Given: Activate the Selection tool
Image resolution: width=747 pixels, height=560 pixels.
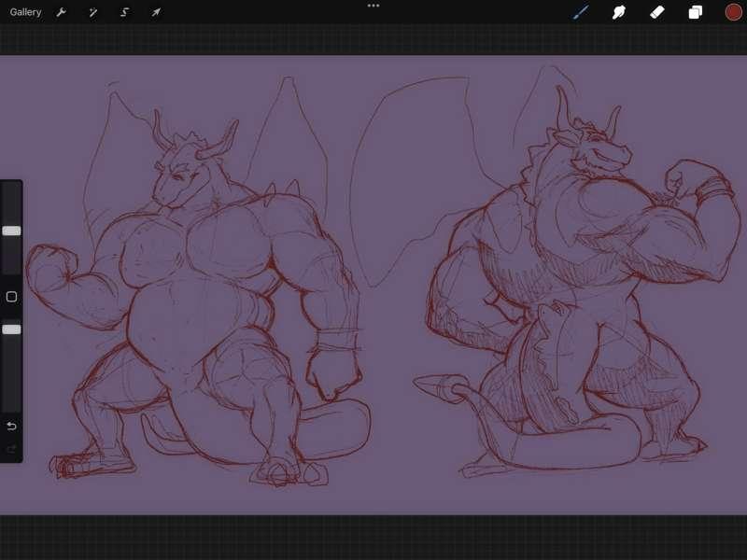Looking at the screenshot, I should [x=124, y=12].
